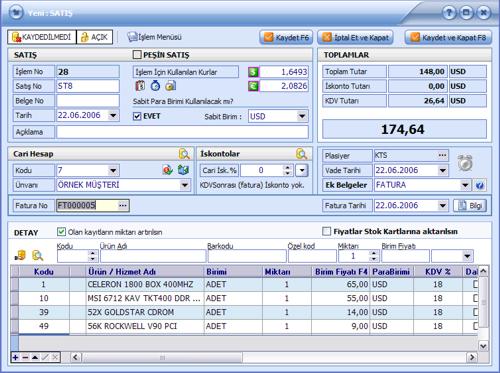Image resolution: width=500 pixels, height=373 pixels.
Task: Click the Kaydet F6 button
Action: coord(286,37)
